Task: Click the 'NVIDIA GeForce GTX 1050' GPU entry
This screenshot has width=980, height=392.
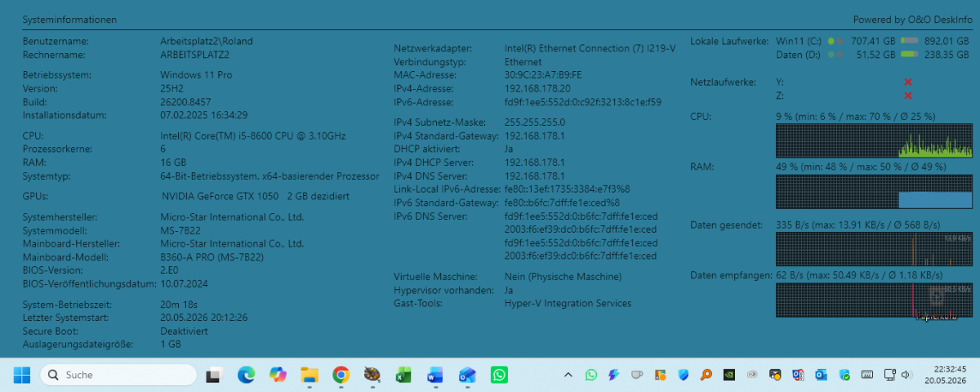Action: pos(220,196)
